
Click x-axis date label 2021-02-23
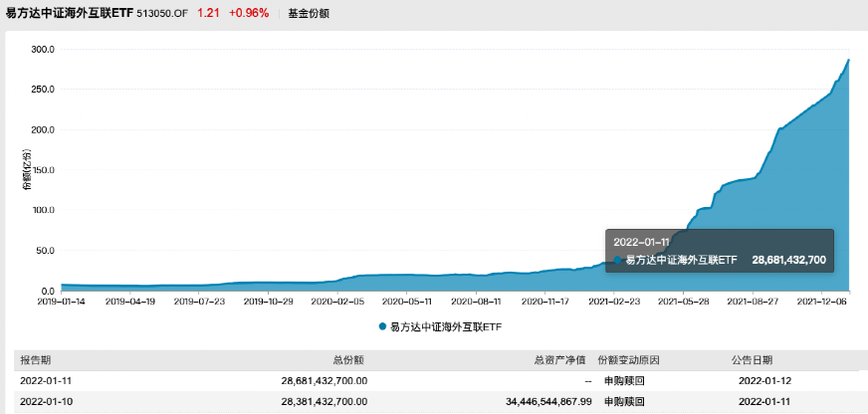pyautogui.click(x=614, y=303)
